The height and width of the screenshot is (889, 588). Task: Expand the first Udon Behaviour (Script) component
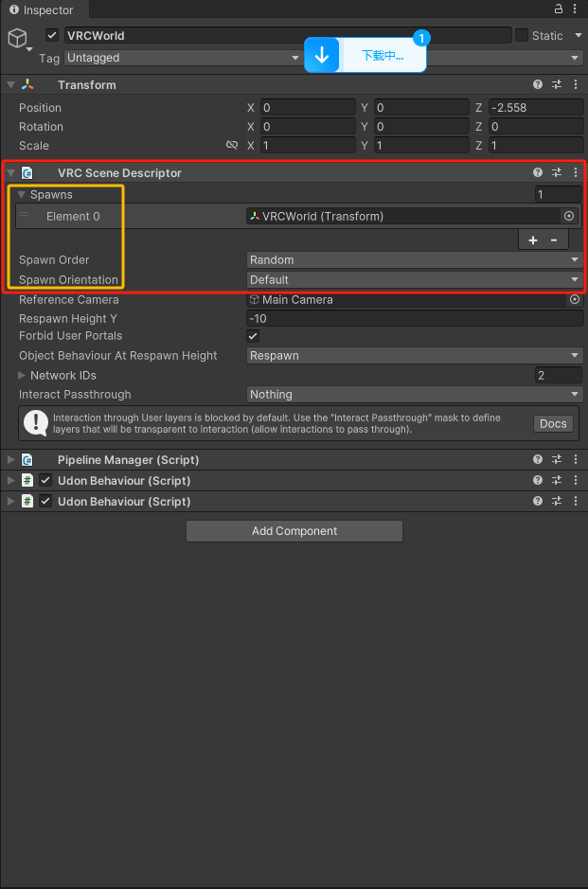click(10, 481)
